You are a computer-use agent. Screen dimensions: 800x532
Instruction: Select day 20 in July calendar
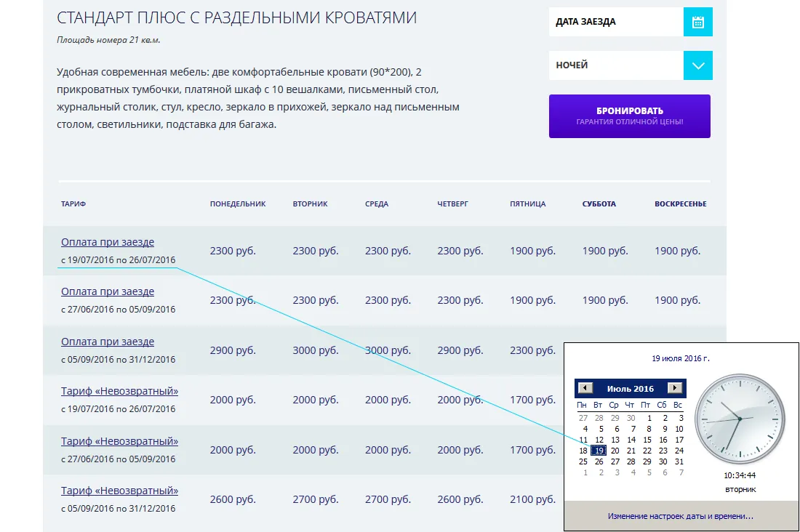[615, 451]
